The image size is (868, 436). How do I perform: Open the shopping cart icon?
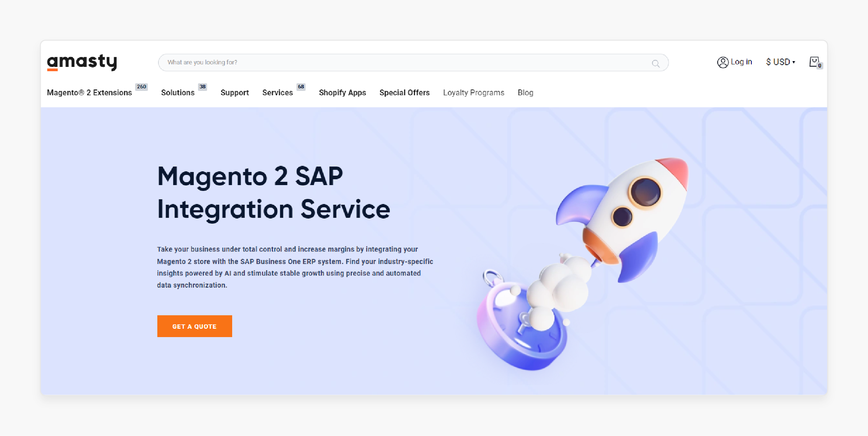click(815, 62)
